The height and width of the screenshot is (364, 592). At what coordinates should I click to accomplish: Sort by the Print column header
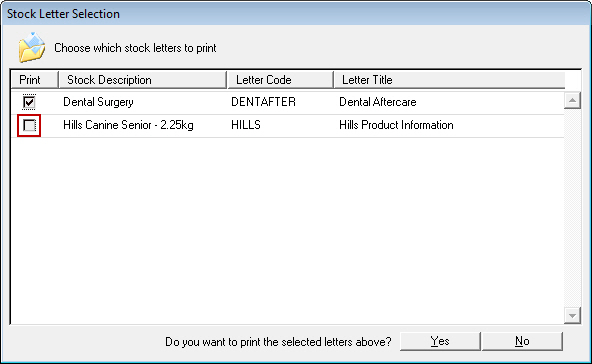coord(35,80)
